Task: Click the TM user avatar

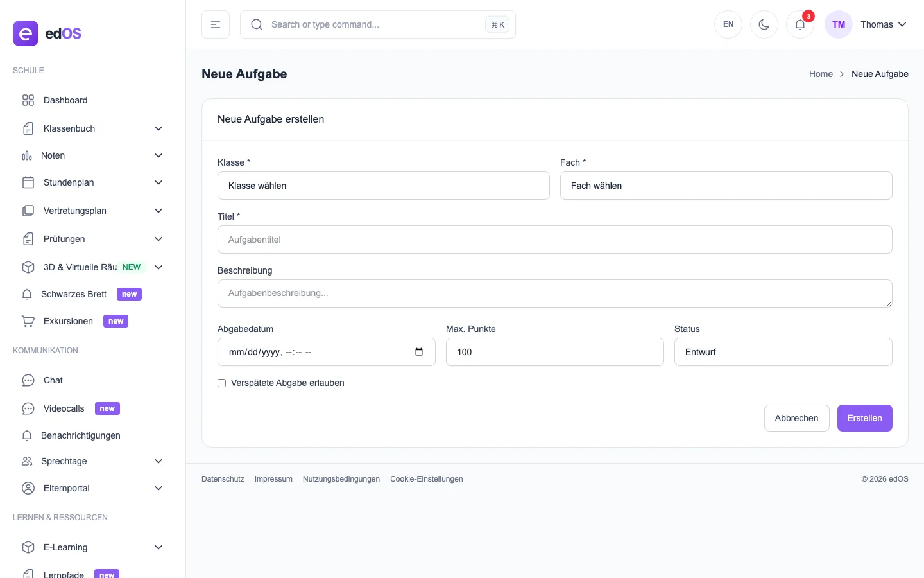Action: (x=838, y=24)
